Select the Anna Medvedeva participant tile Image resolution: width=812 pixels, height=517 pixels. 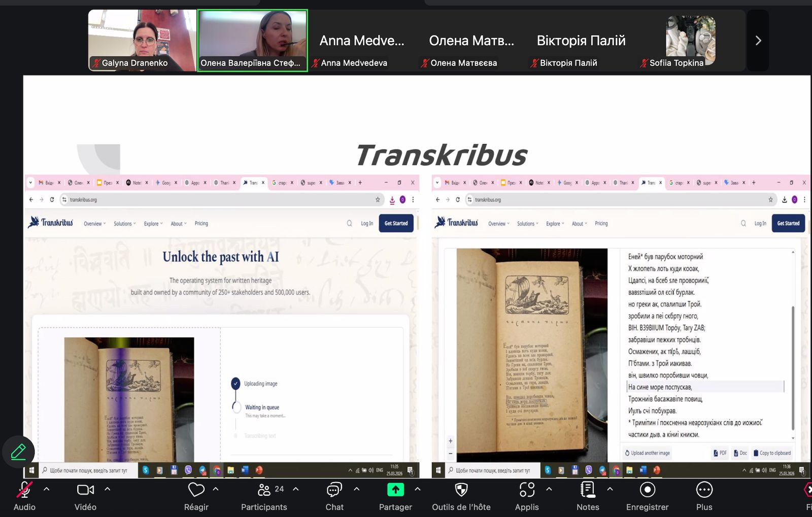tap(362, 41)
